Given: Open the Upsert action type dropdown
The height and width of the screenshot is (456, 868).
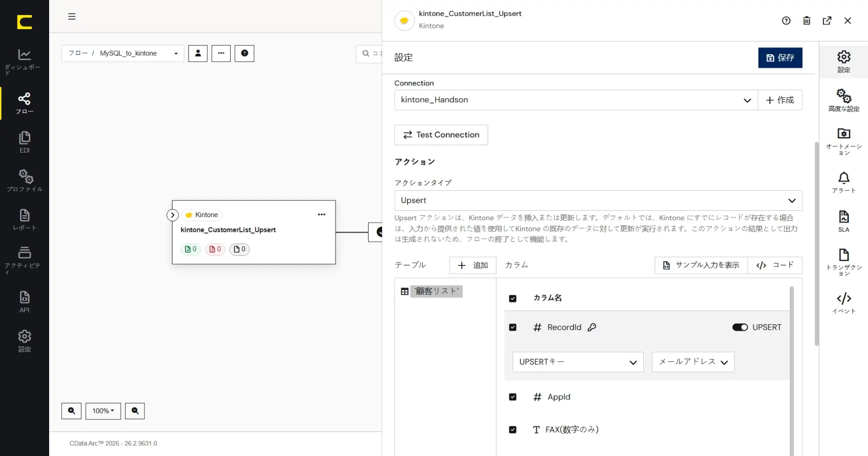Looking at the screenshot, I should 598,200.
